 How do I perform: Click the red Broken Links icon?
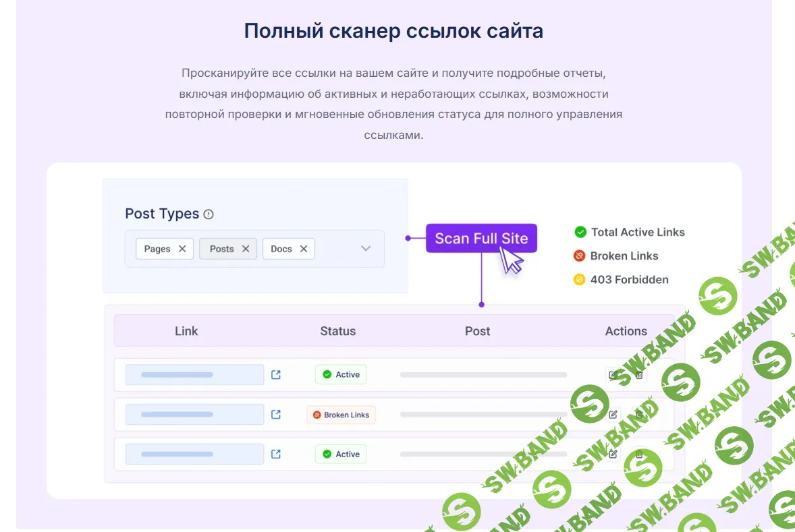click(579, 256)
